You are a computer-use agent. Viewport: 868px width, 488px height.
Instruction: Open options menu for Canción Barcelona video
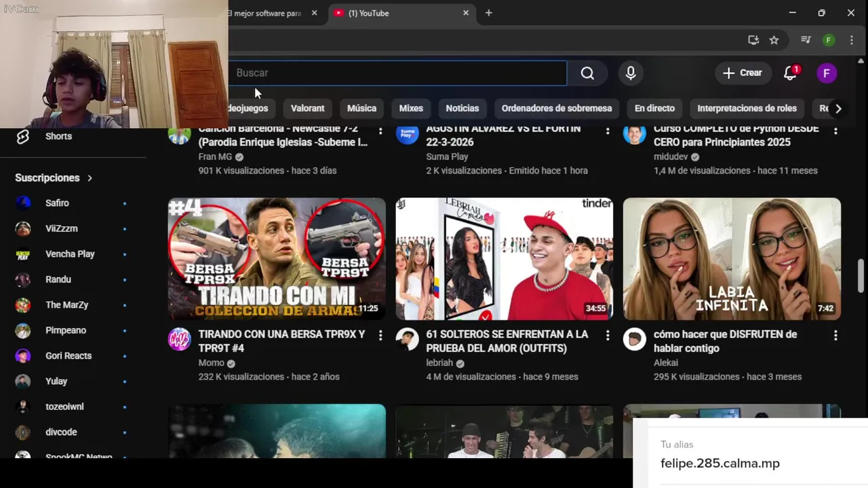pos(380,131)
